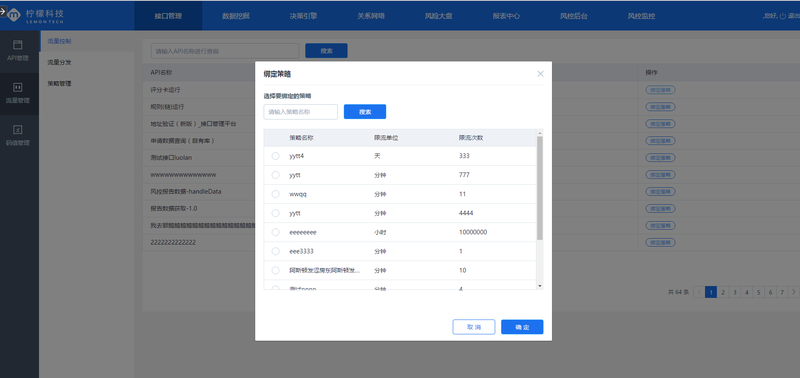The height and width of the screenshot is (378, 800).
Task: Click the 地址验证（新版）_接口管理平台 row name
Action: pos(193,123)
